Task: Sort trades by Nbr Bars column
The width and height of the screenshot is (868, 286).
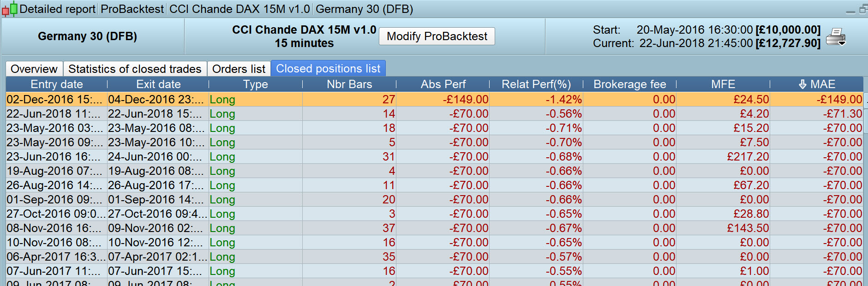Action: click(x=349, y=84)
